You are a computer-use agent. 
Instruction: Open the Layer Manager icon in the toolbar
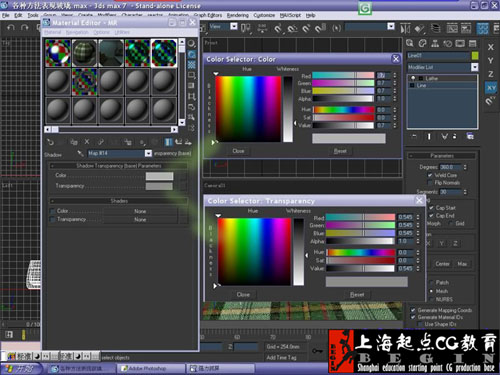coord(435,28)
